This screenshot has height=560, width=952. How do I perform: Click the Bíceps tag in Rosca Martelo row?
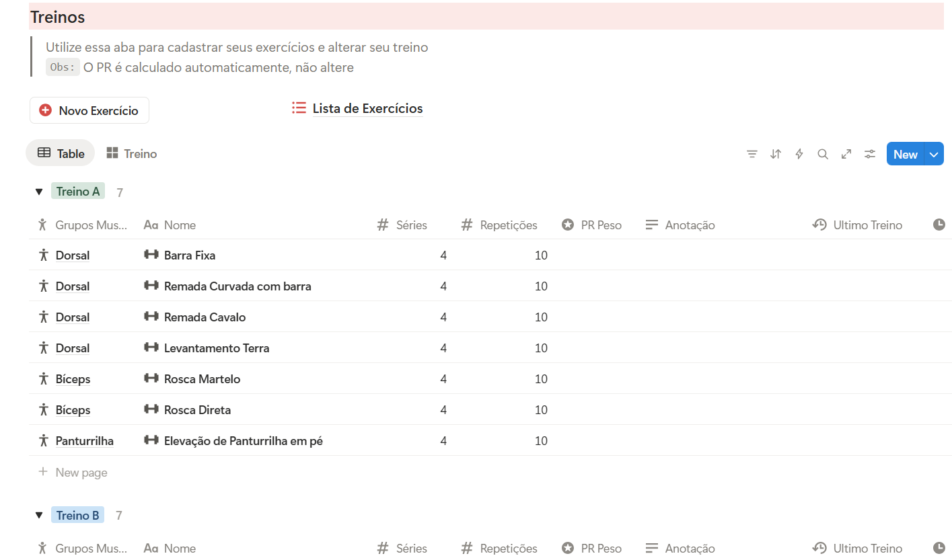[73, 379]
